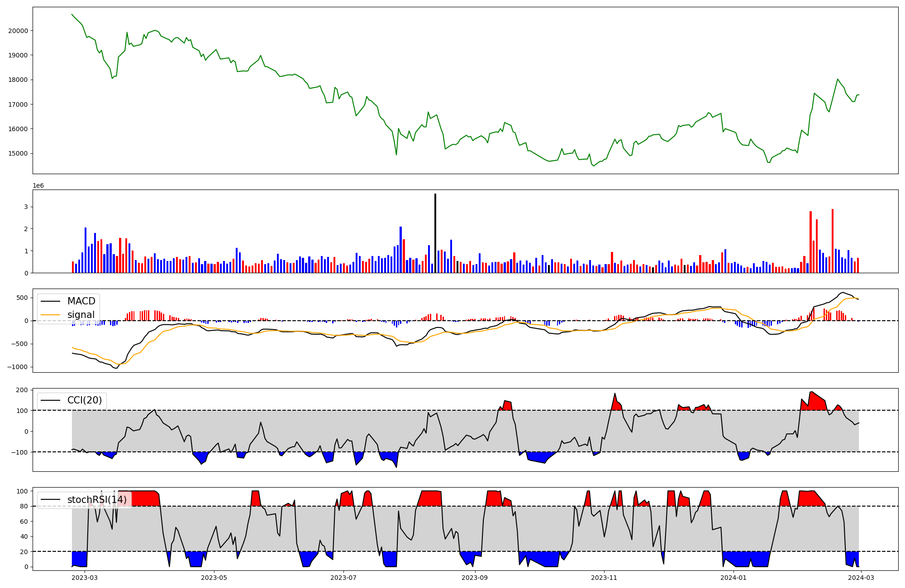This screenshot has width=905, height=588.
Task: Click the −1000 tick on MACD axis
Action: pos(18,367)
